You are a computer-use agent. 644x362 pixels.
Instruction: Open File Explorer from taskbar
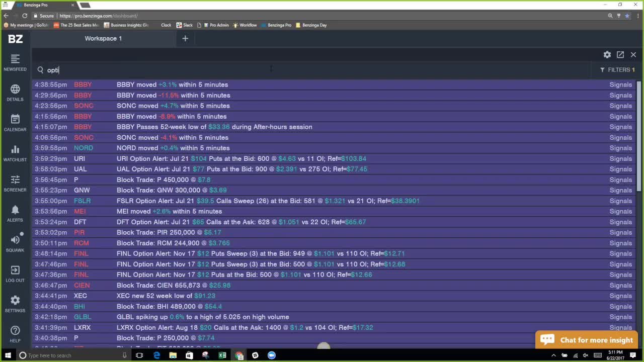tap(173, 355)
